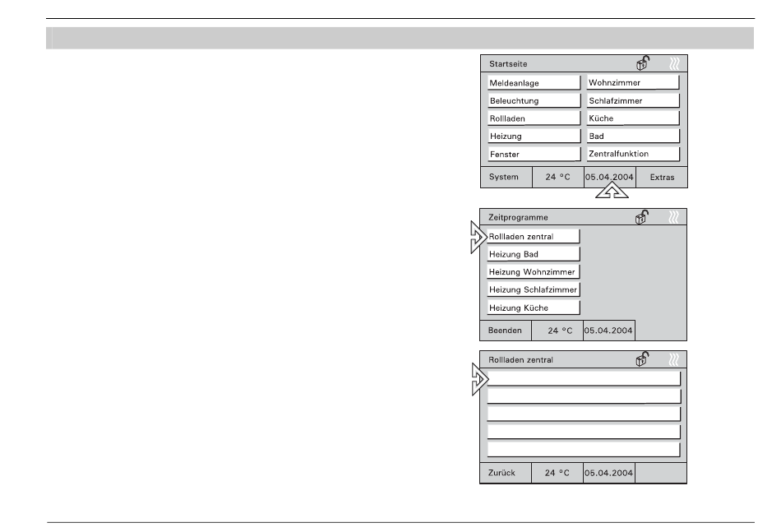This screenshot has width=781, height=532.
Task: Open the Fenster function on Startseite
Action: (x=534, y=154)
